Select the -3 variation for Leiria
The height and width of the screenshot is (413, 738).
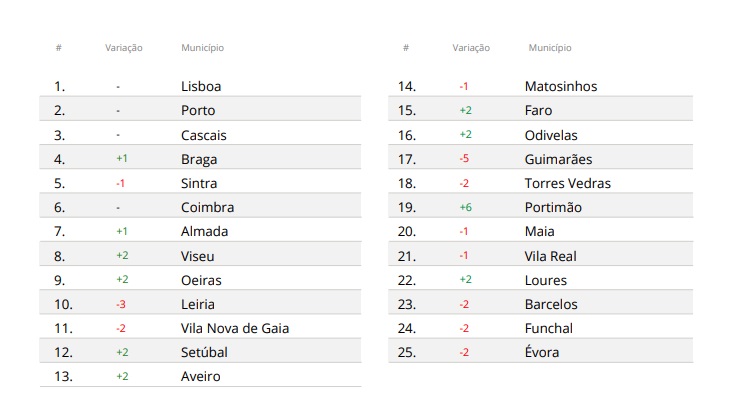point(121,304)
